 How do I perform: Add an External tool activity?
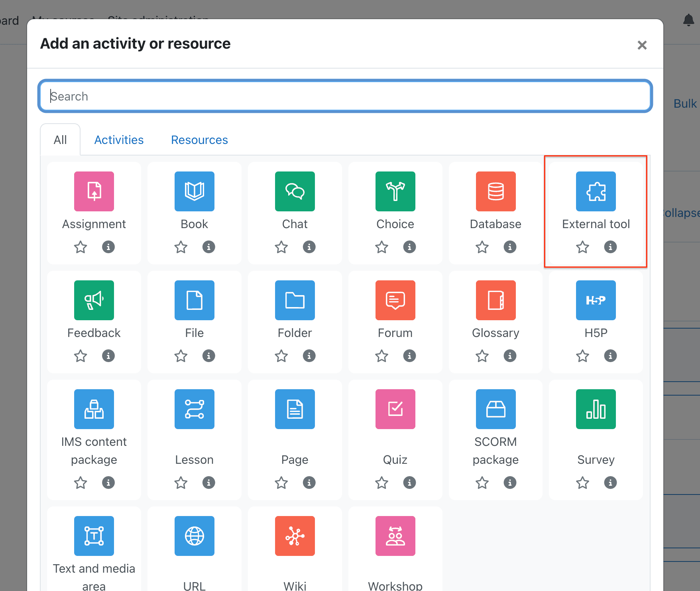(x=596, y=191)
